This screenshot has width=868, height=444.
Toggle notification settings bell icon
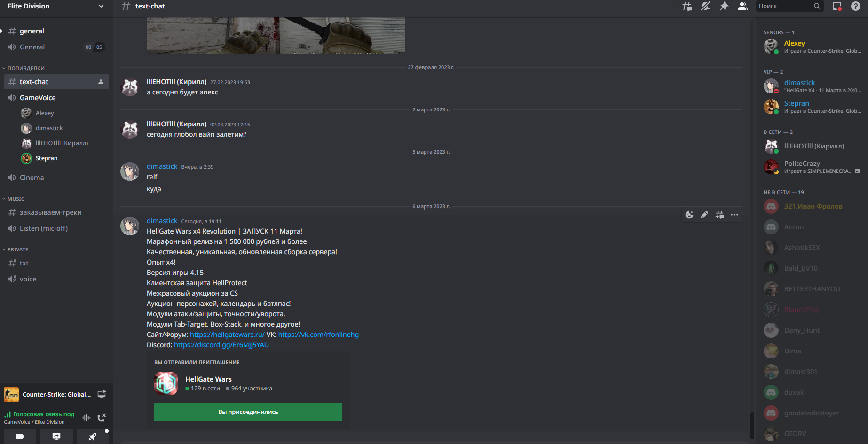705,6
